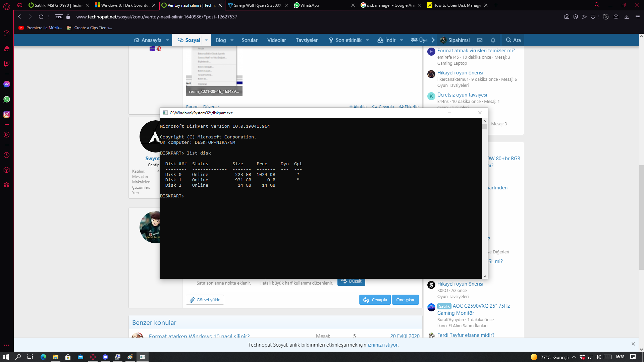Image resolution: width=644 pixels, height=362 pixels.
Task: Expand the İndir dropdown arrow
Action: coord(401,40)
